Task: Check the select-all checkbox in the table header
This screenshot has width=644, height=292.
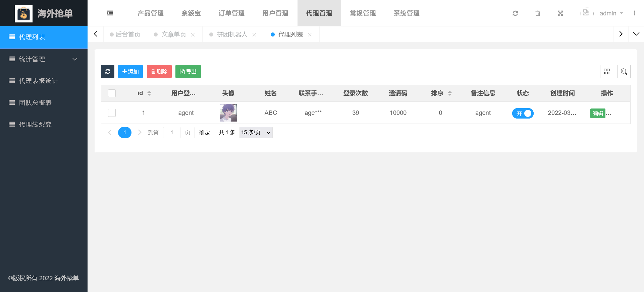Action: 112,93
